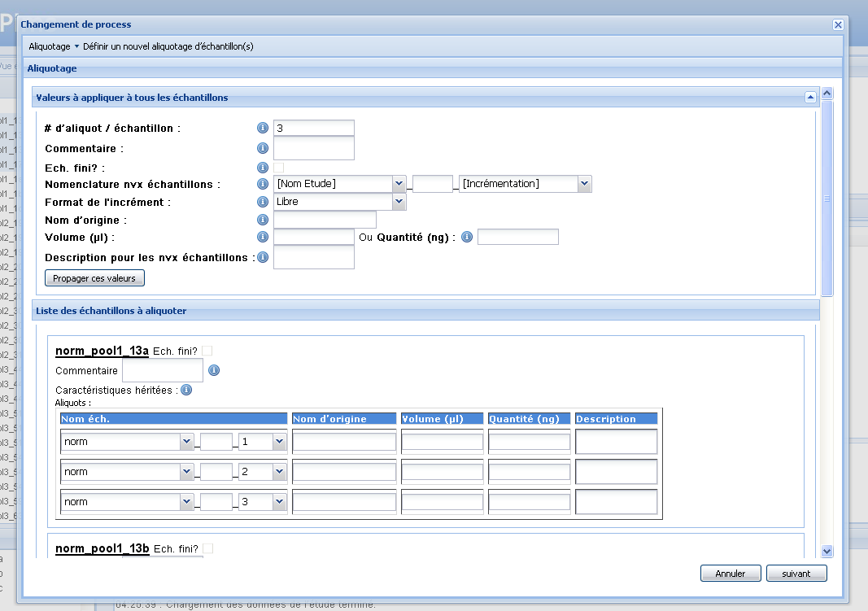Click info icon beside norm_pool1_13a Commentaire

(214, 370)
